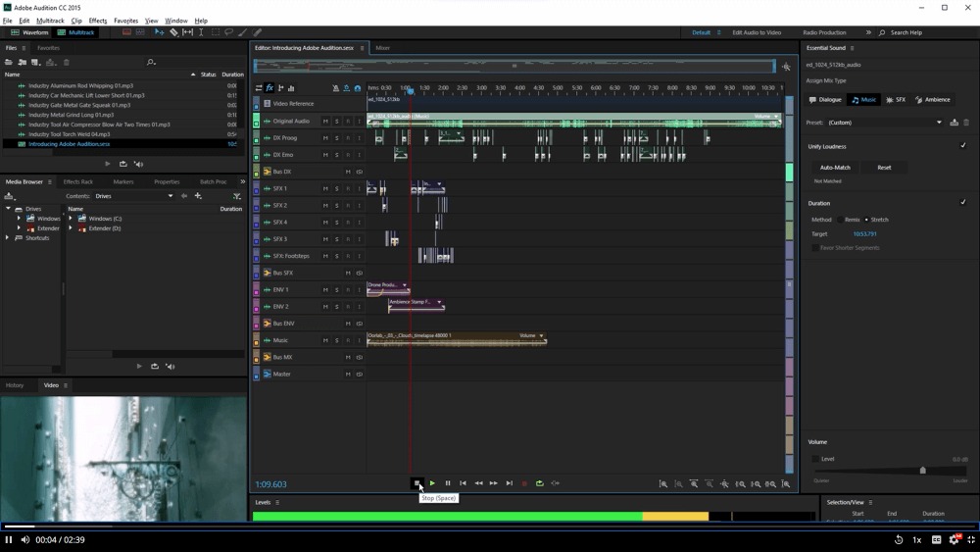This screenshot has width=980, height=552.
Task: Select the Slip tool in toolbar
Action: (x=187, y=32)
